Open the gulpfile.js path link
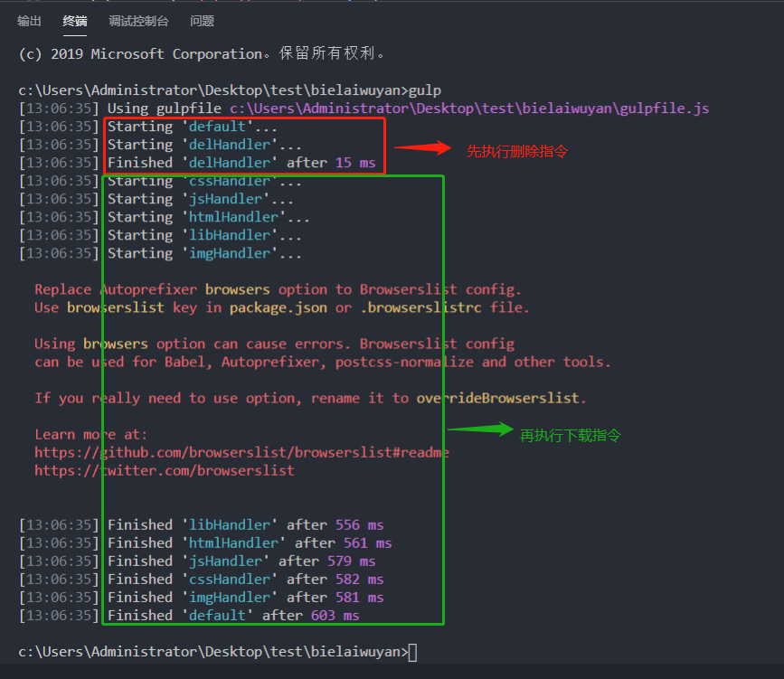784x679 pixels. [x=469, y=108]
